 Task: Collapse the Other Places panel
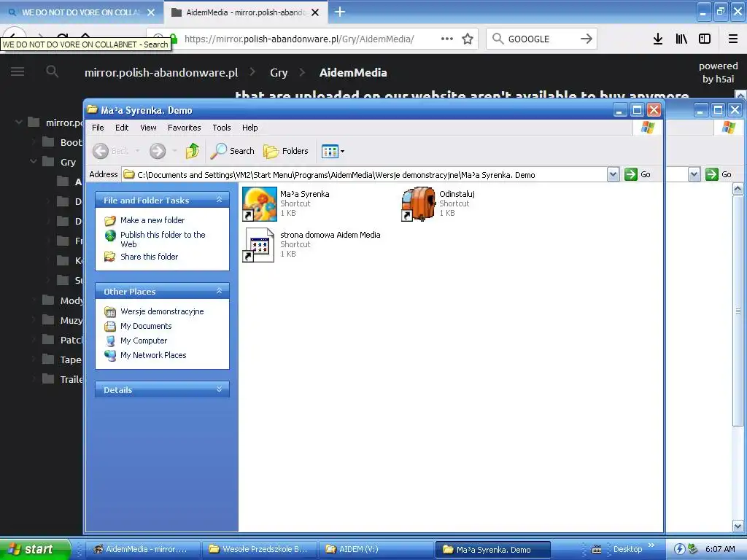click(x=219, y=290)
